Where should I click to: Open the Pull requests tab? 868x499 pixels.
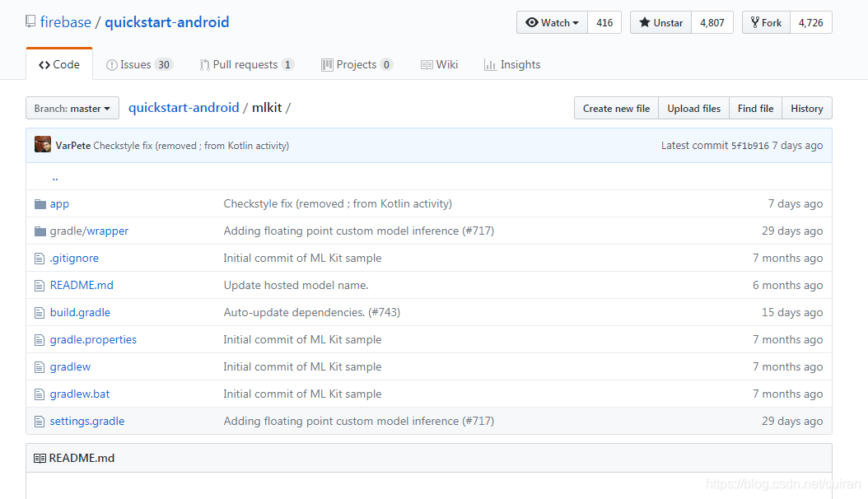pos(246,65)
